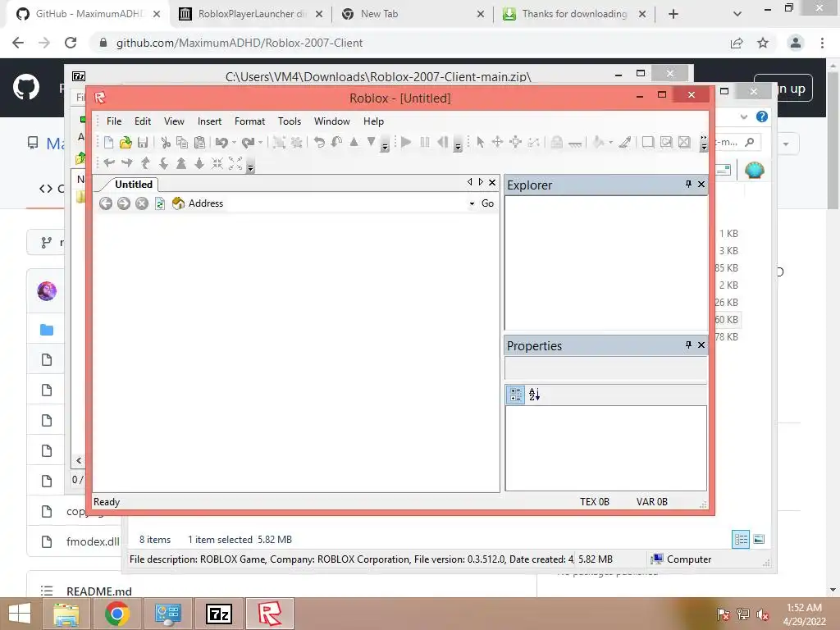Click the Anchor surface tool icon
Image resolution: width=840 pixels, height=630 pixels.
click(x=575, y=143)
